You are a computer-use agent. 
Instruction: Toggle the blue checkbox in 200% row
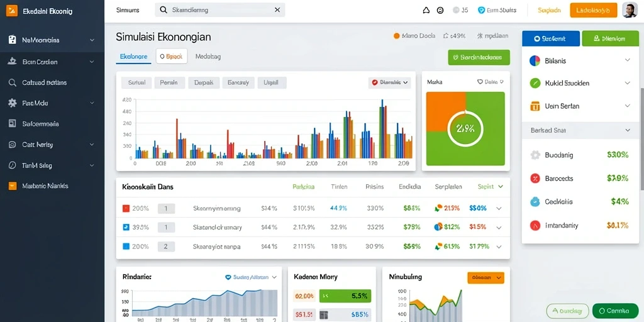[x=126, y=247]
